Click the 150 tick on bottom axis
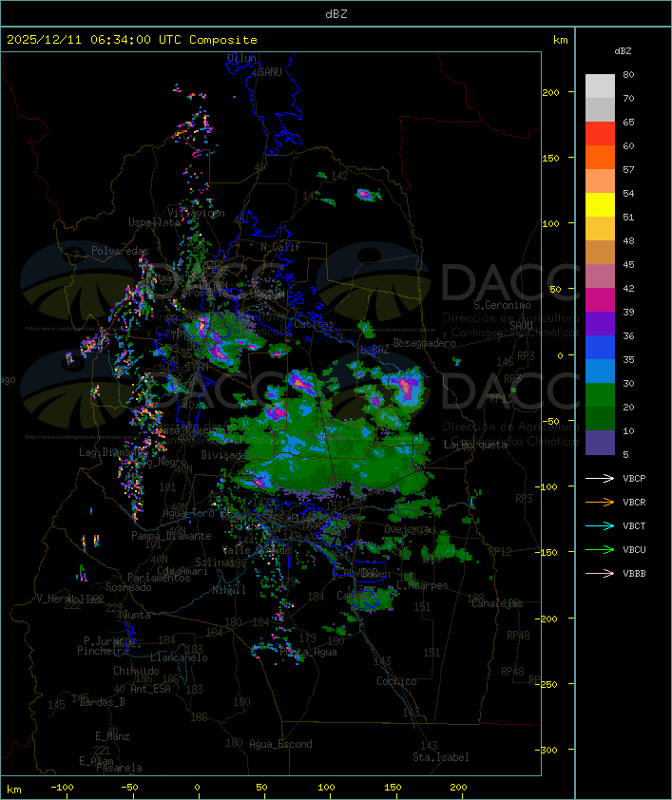Viewport: 672px width, 800px height. (393, 788)
